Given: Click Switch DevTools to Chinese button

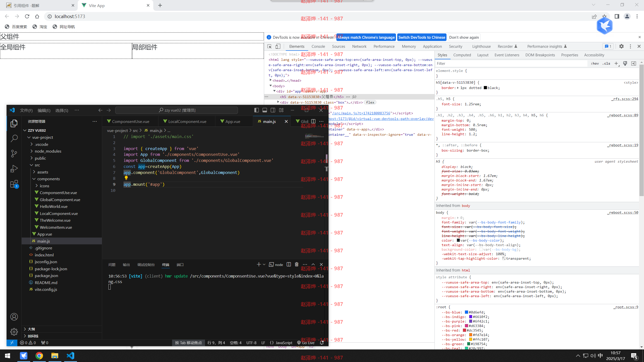Looking at the screenshot, I should tap(422, 37).
